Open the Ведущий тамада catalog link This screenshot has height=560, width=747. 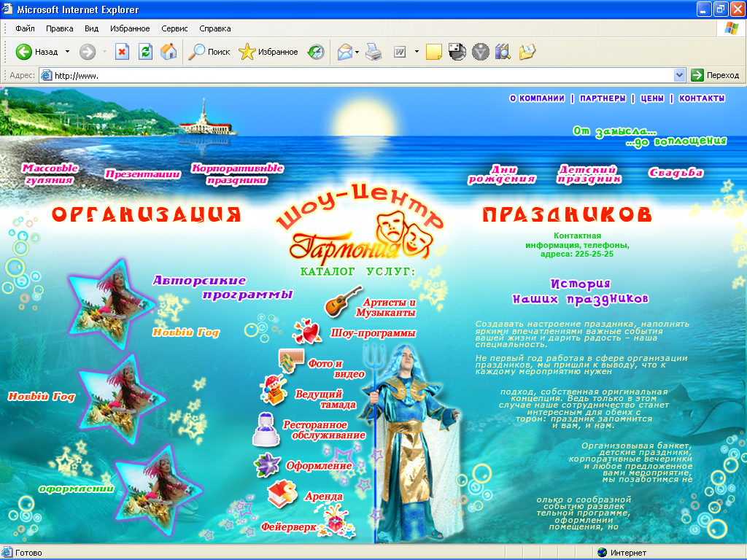[x=326, y=399]
